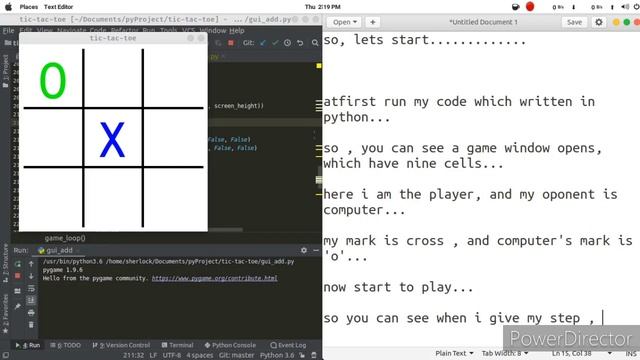Open the Terminal tool window tab

pos(178,345)
